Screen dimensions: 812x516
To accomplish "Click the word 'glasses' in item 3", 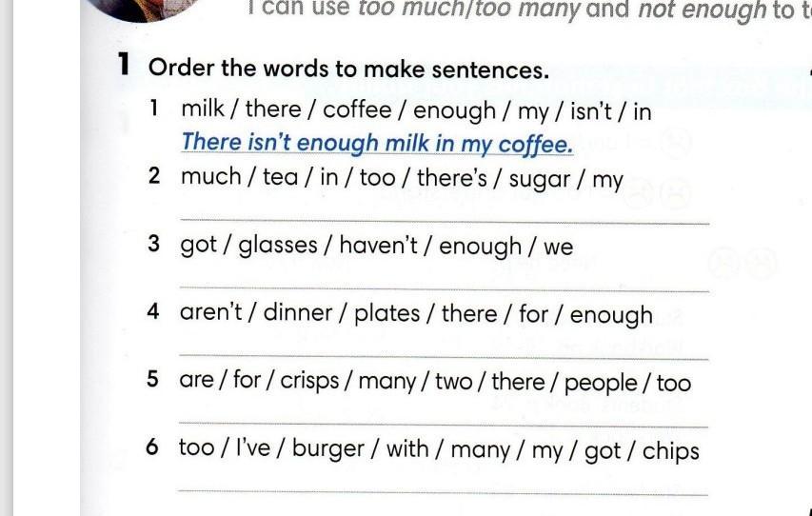I will [x=278, y=245].
